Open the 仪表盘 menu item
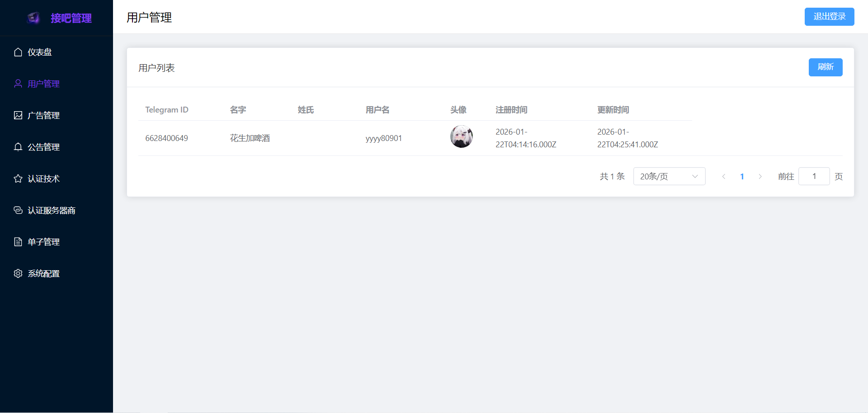The height and width of the screenshot is (413, 868). pos(40,52)
